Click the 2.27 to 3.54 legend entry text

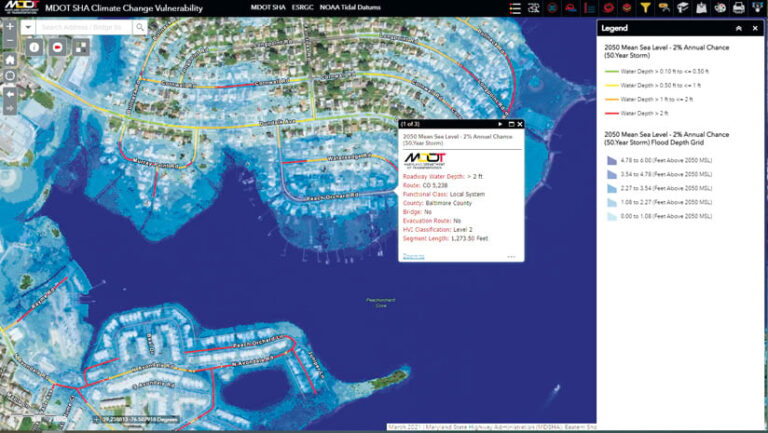[666, 188]
